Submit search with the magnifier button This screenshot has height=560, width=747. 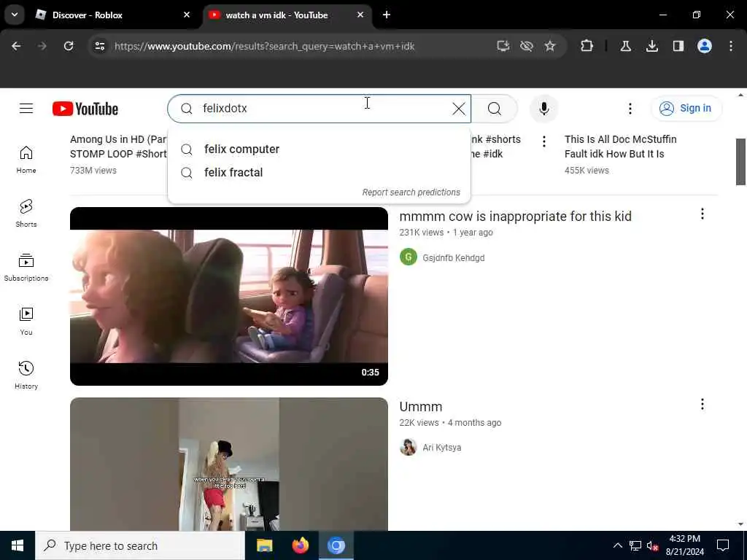pos(495,109)
